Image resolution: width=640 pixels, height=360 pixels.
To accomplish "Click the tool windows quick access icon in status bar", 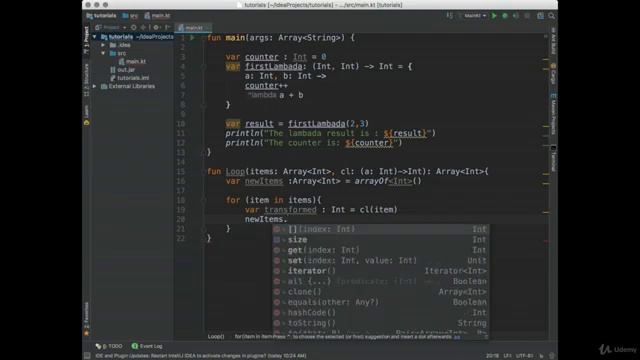I will coord(87,356).
